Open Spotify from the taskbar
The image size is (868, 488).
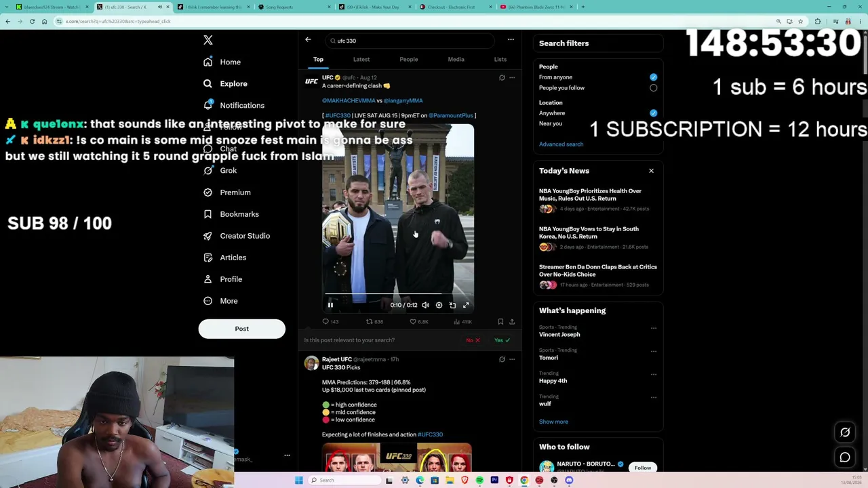point(479,481)
